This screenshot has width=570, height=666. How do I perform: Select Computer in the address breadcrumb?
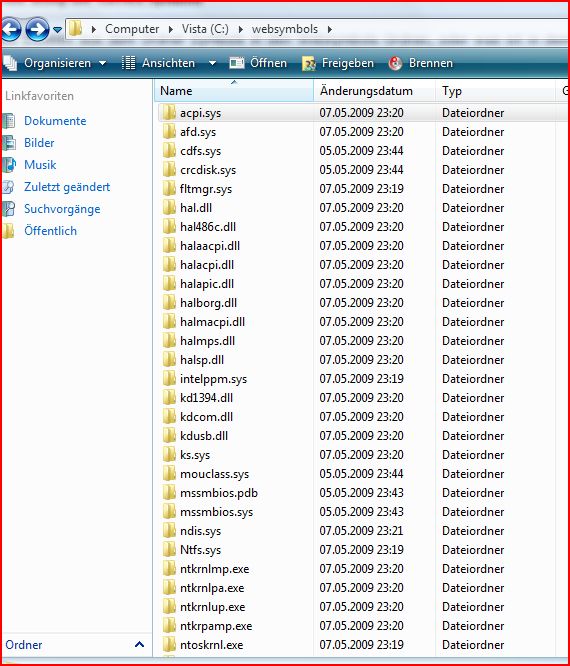click(132, 29)
